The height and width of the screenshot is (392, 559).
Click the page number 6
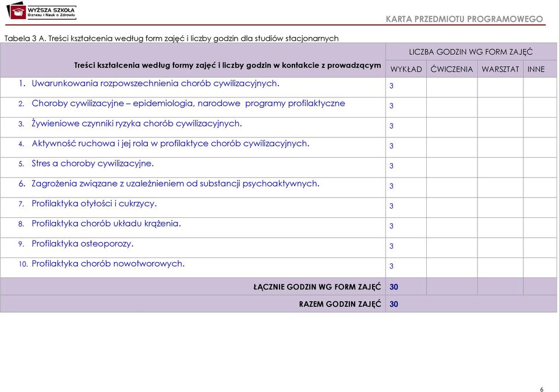542,389
